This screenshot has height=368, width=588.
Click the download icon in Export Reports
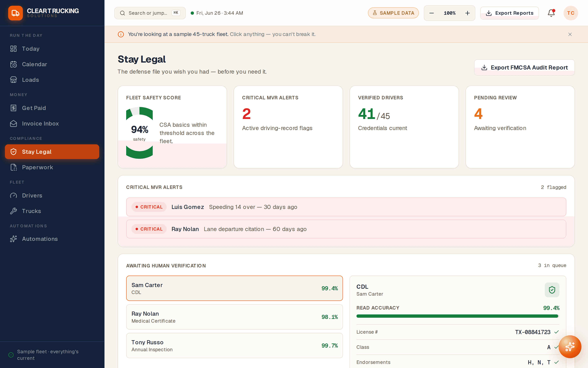click(x=489, y=13)
